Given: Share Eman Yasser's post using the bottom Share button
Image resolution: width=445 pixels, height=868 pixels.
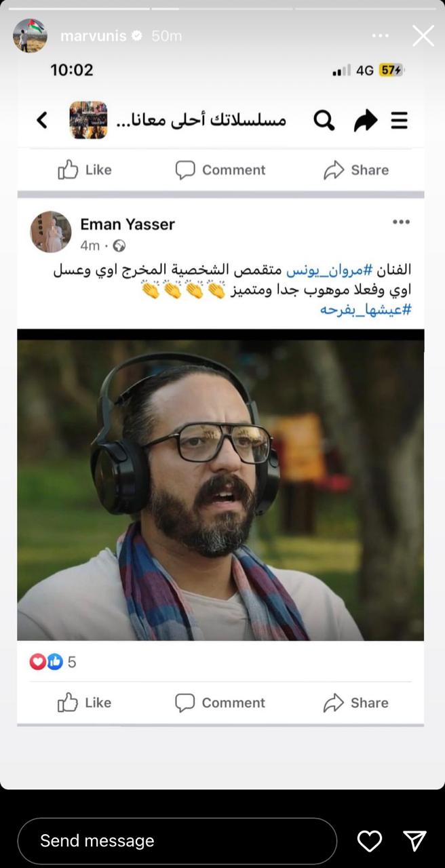Looking at the screenshot, I should click(x=356, y=703).
